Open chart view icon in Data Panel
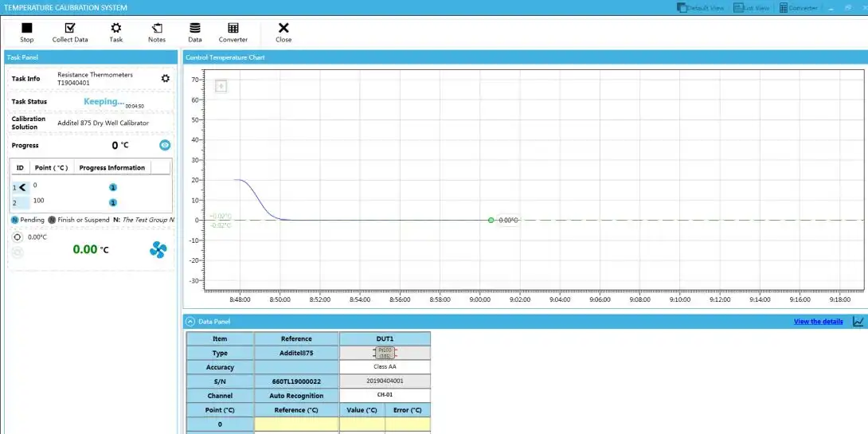 tap(858, 322)
